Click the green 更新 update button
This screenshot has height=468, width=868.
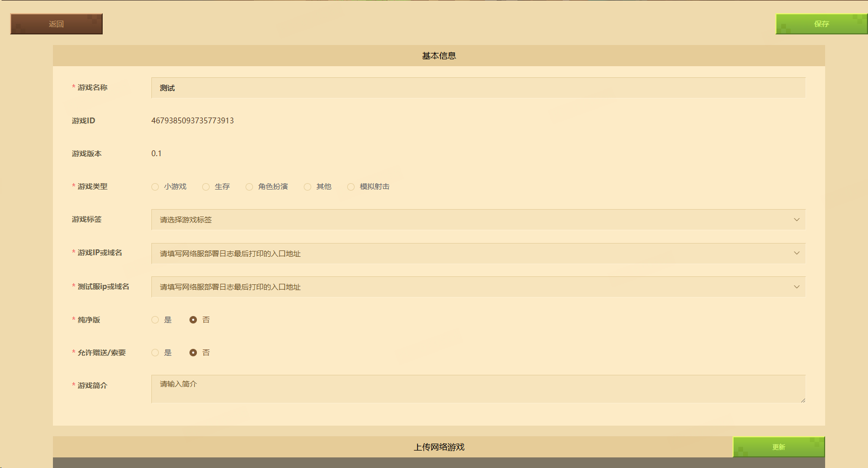point(778,447)
